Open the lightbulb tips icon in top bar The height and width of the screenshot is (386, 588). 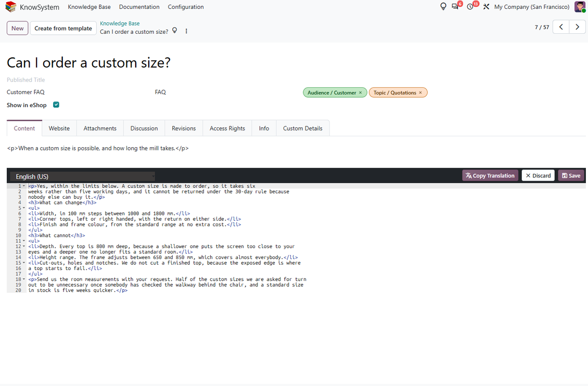pos(443,7)
